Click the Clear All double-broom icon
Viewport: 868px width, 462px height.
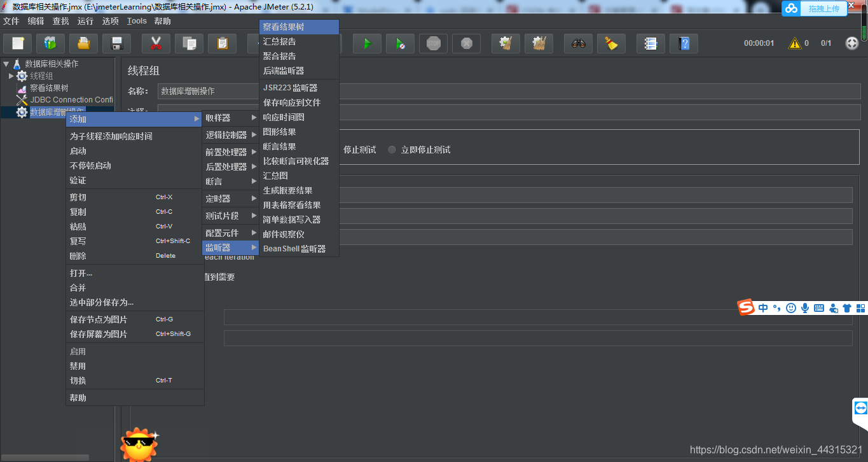tap(539, 43)
